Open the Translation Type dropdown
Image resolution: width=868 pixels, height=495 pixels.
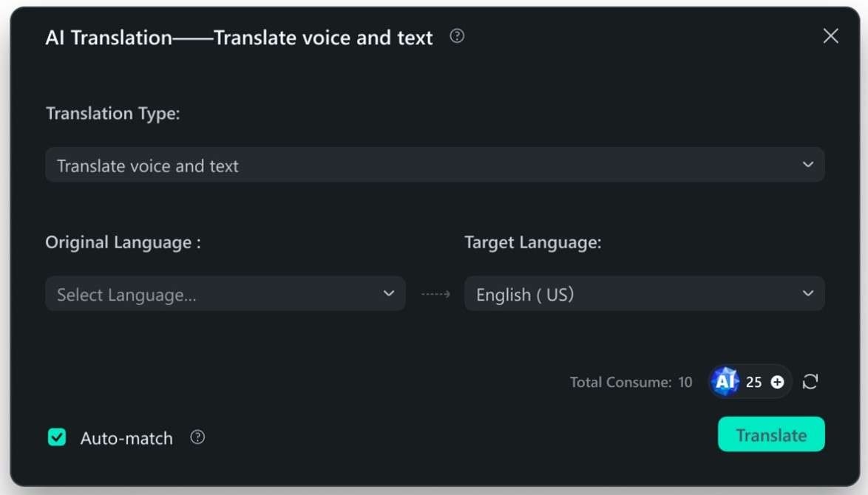point(434,165)
